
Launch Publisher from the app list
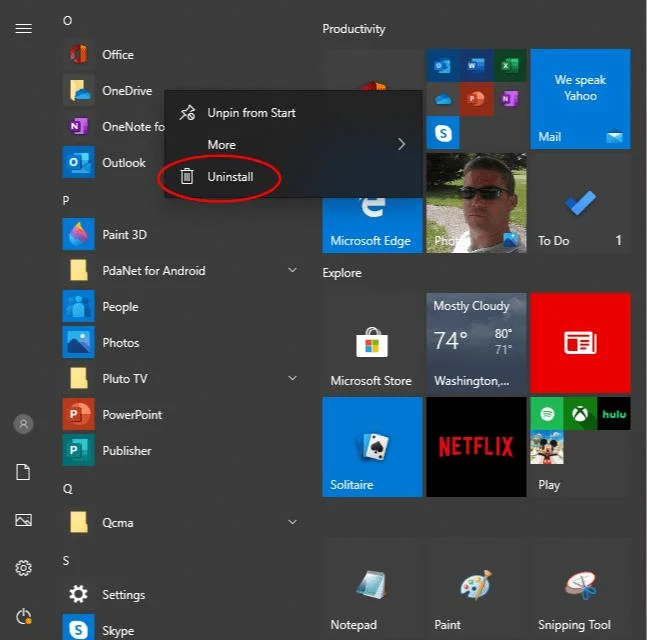pyautogui.click(x=182, y=451)
